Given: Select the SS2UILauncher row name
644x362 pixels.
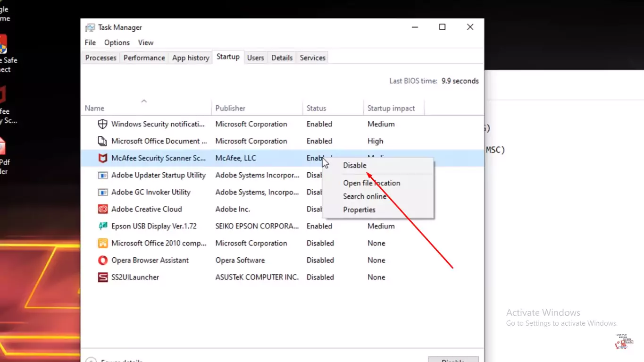Looking at the screenshot, I should [x=135, y=277].
